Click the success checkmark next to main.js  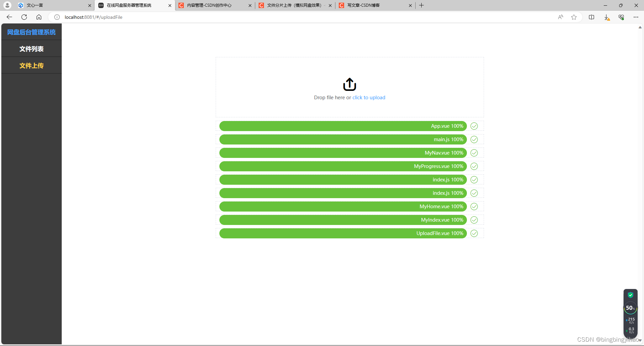(474, 139)
